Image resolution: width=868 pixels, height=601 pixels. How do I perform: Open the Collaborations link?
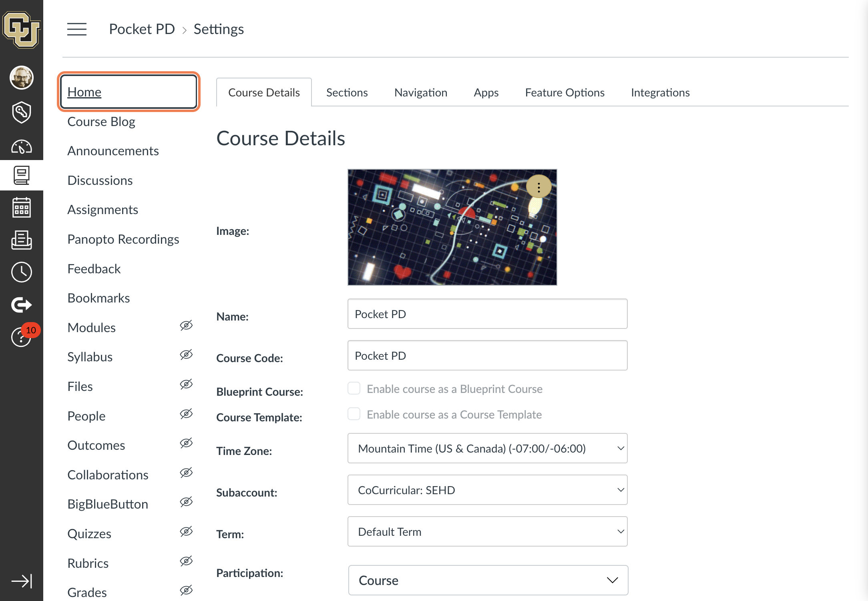108,475
